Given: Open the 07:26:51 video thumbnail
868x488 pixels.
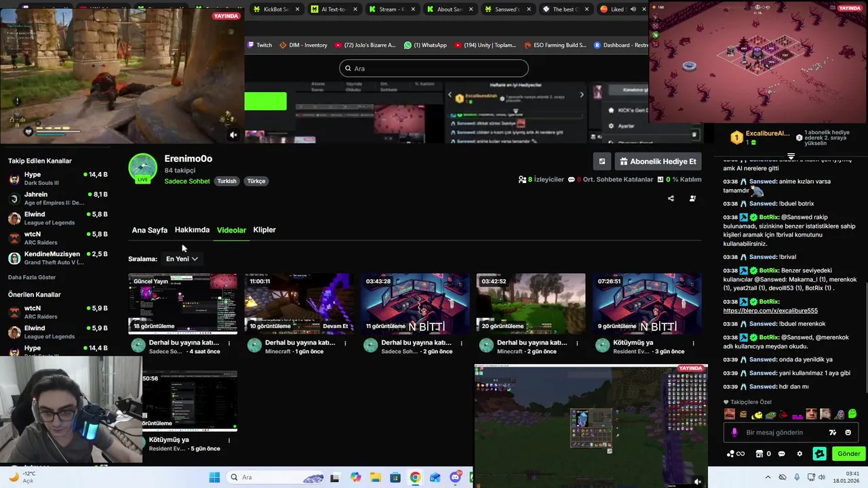Looking at the screenshot, I should [x=647, y=304].
